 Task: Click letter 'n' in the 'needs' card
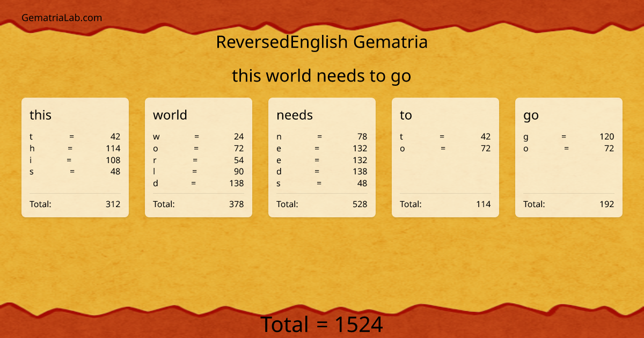click(279, 136)
